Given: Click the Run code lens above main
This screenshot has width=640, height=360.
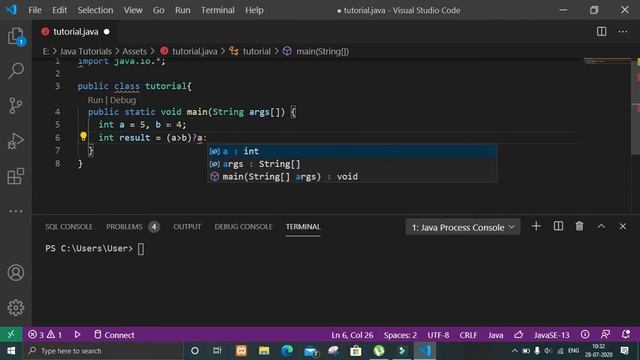Looking at the screenshot, I should 95,100.
